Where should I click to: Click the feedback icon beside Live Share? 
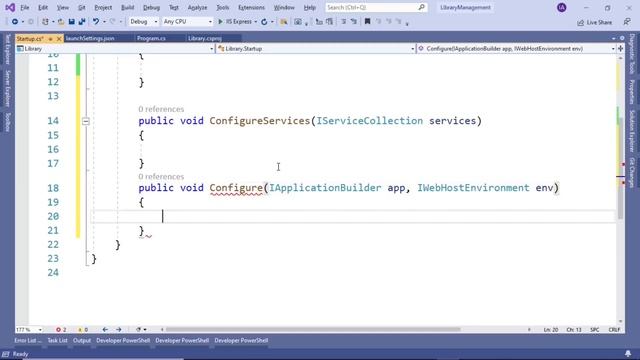(x=627, y=22)
